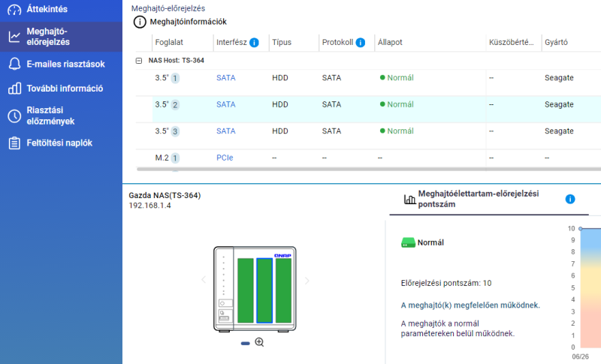Click the drive prediction chart icon in sidebar
Screen dimensions: 601x364
14,37
